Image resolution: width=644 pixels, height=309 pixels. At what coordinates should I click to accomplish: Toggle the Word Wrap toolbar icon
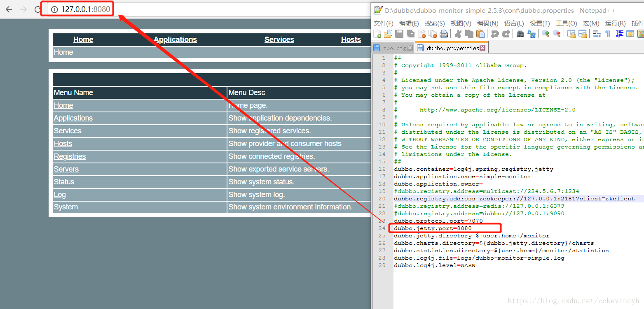597,34
